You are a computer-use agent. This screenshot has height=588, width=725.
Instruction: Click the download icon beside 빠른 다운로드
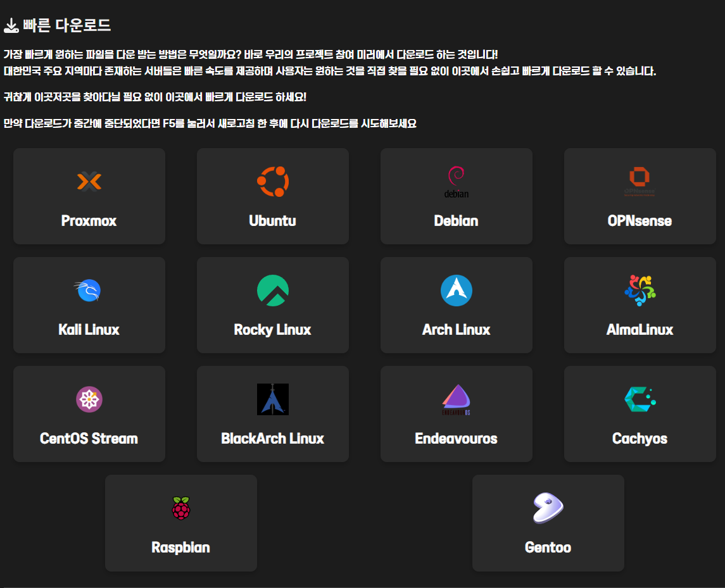[x=11, y=25]
